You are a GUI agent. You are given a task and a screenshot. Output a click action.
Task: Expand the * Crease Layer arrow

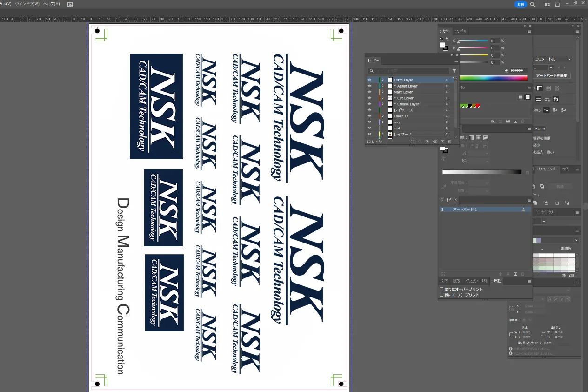(x=383, y=104)
